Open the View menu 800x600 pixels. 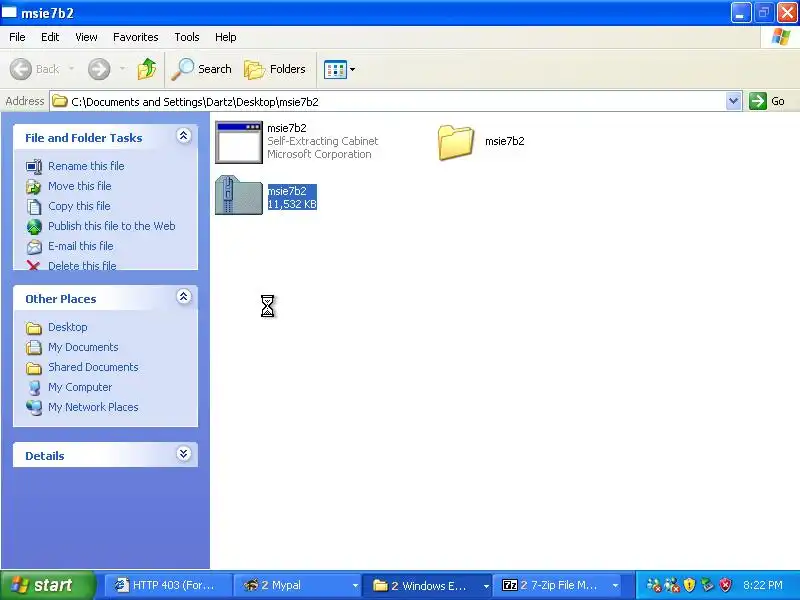86,37
